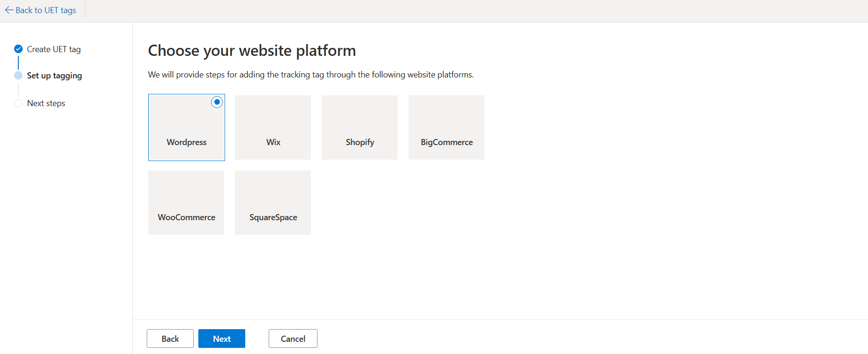The width and height of the screenshot is (868, 354).
Task: Pick the BigCommerce platform card
Action: (x=446, y=127)
